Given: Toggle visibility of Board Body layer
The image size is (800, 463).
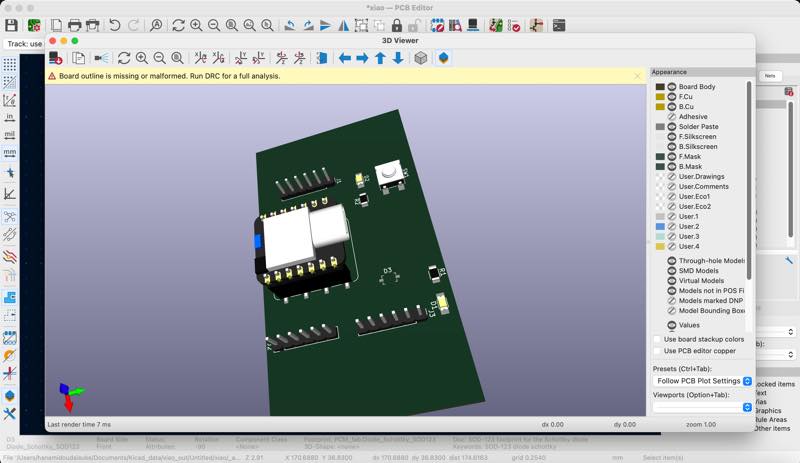Looking at the screenshot, I should click(672, 87).
